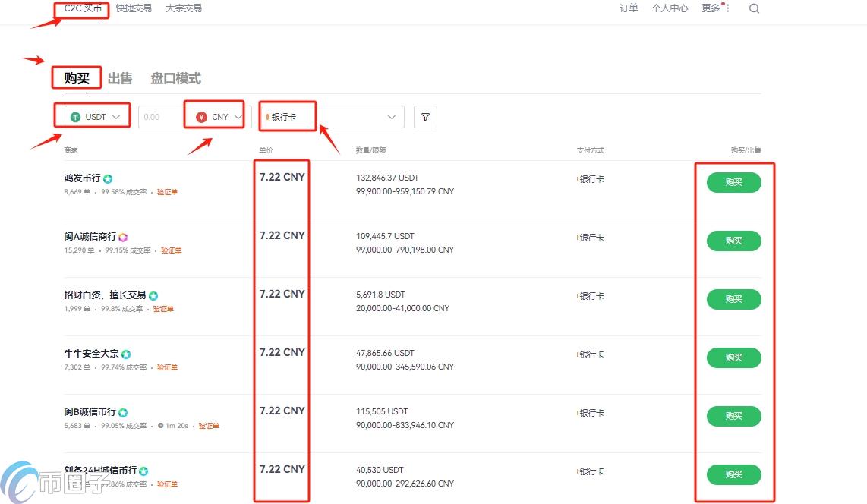867x504 pixels.
Task: Open the 盘口模式 tab
Action: pyautogui.click(x=174, y=78)
